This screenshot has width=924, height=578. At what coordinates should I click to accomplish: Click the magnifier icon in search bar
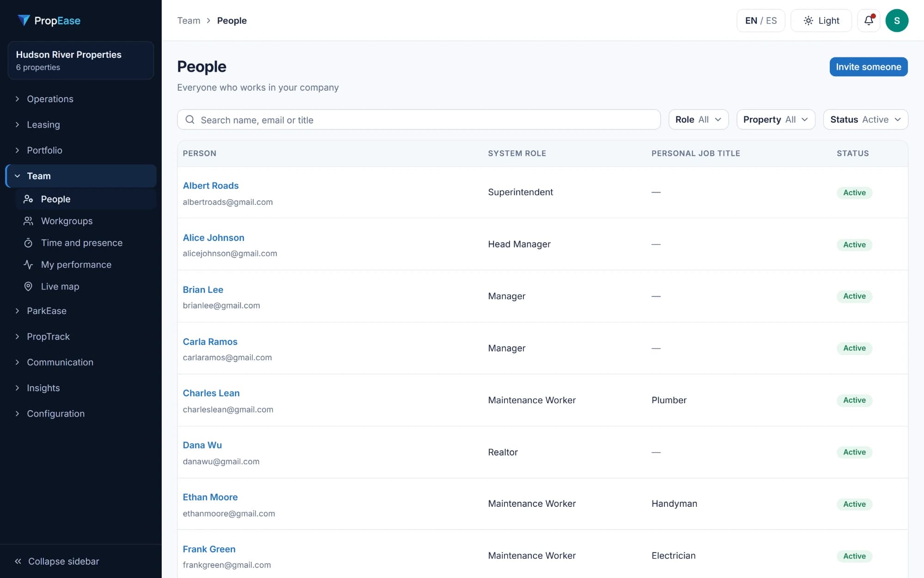[190, 120]
